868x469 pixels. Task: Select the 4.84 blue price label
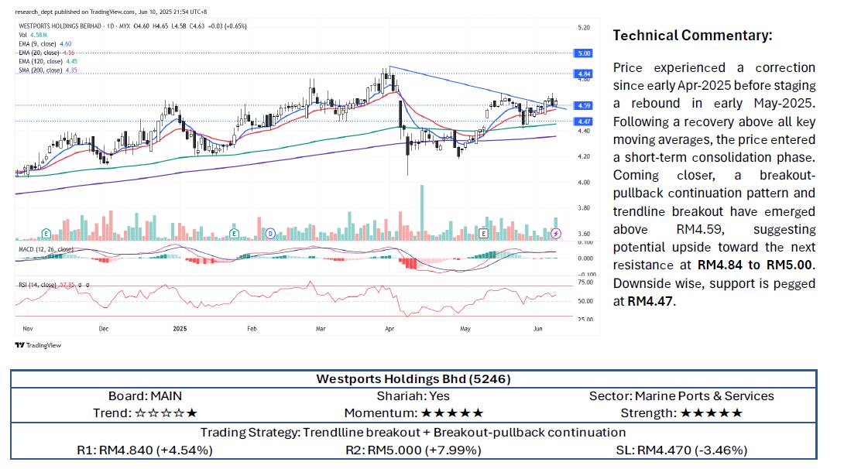click(584, 74)
